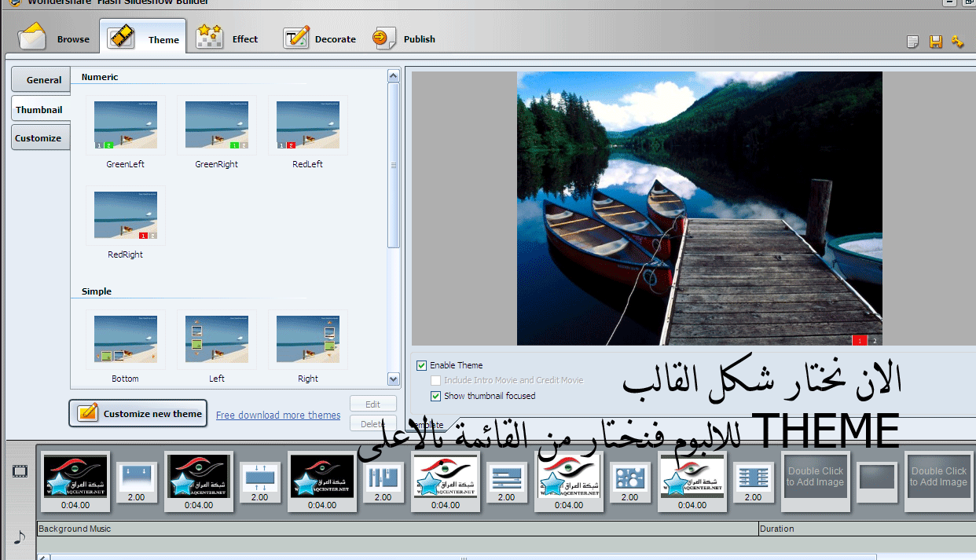Click the Customize new theme button
The image size is (976, 560).
point(139,413)
